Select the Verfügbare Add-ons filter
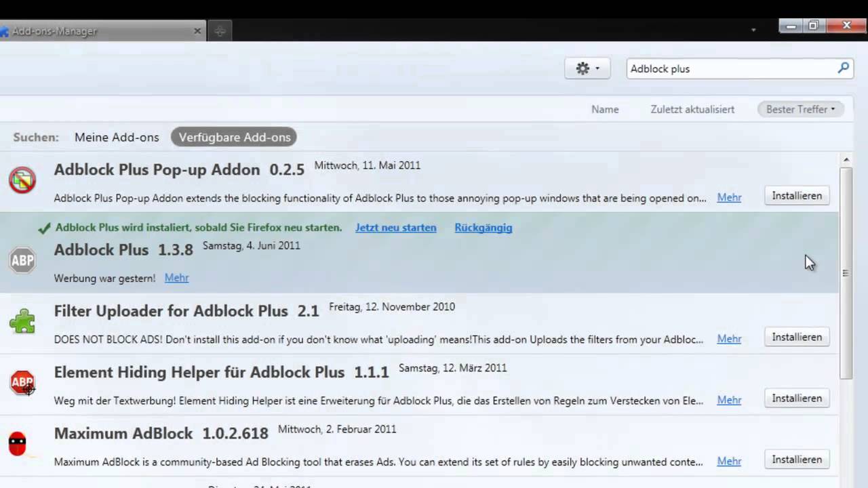 click(234, 137)
